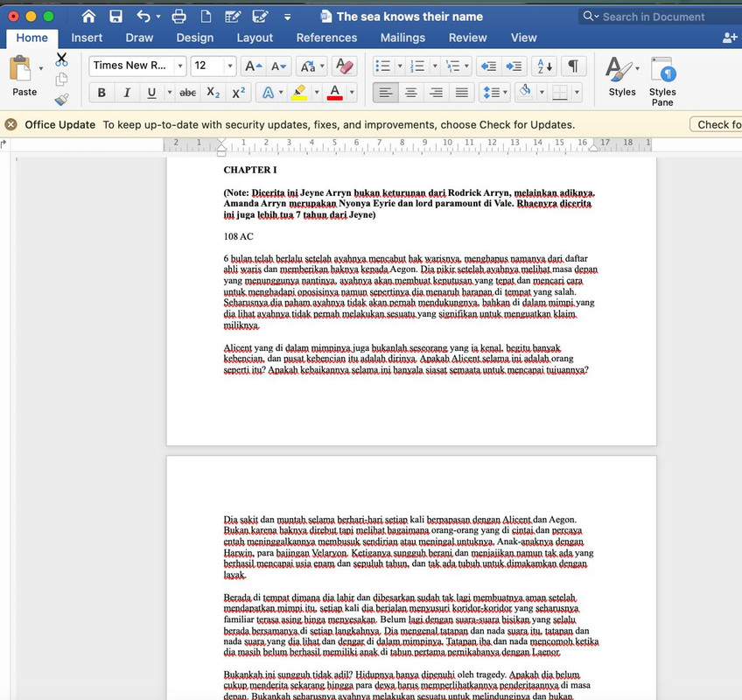Viewport: 742px width, 700px height.
Task: Click Check for Updates button
Action: (717, 124)
